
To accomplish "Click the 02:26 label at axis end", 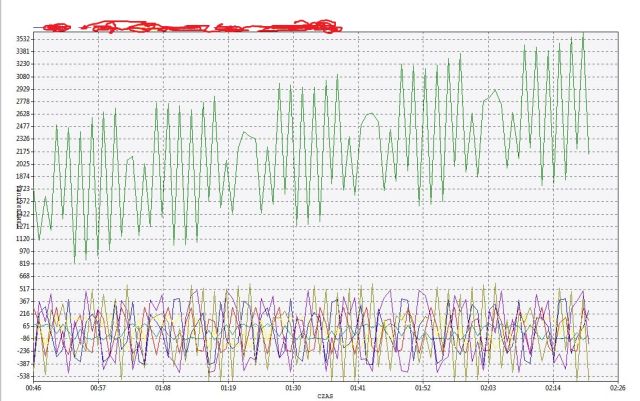I will pos(618,387).
